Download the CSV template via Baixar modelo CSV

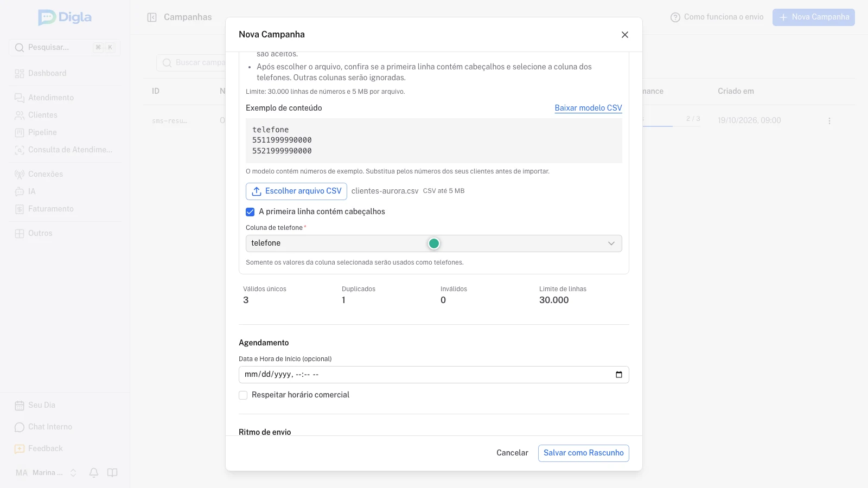pos(588,108)
